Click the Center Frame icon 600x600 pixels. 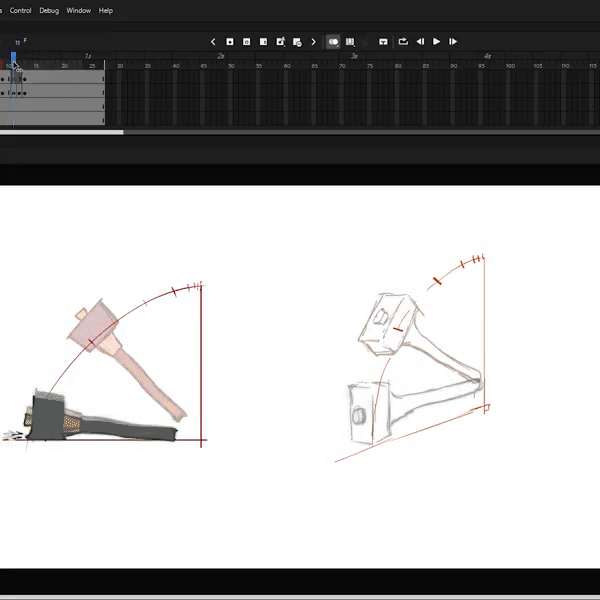(x=383, y=42)
